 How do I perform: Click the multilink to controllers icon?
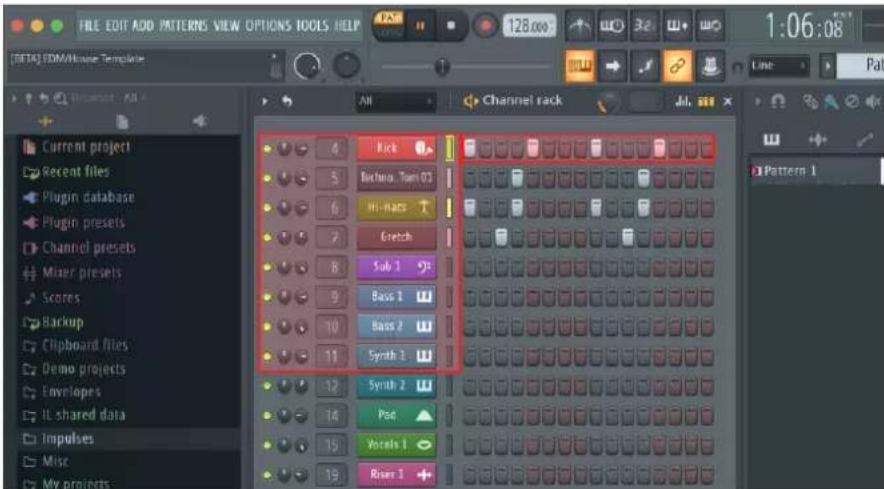(710, 67)
